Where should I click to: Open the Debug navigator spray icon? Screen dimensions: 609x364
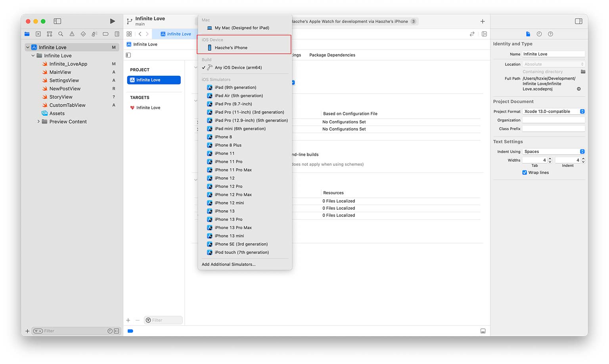(x=94, y=34)
